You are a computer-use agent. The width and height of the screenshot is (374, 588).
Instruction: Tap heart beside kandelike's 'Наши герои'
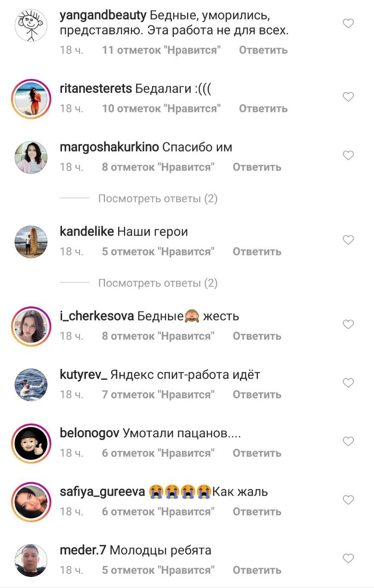click(348, 240)
